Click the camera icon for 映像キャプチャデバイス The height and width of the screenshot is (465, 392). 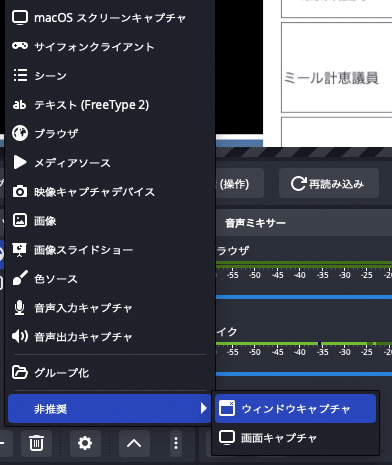point(20,192)
